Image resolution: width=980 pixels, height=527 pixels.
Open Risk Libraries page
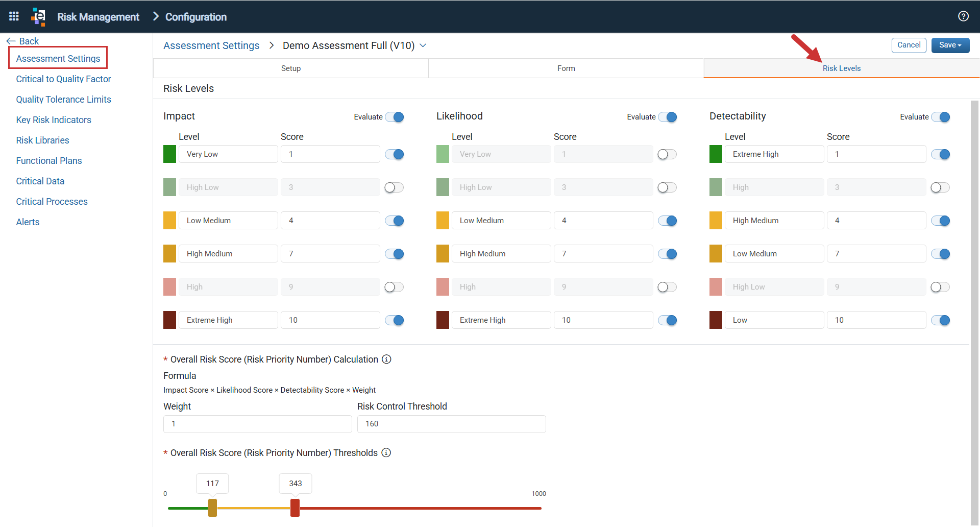point(42,140)
